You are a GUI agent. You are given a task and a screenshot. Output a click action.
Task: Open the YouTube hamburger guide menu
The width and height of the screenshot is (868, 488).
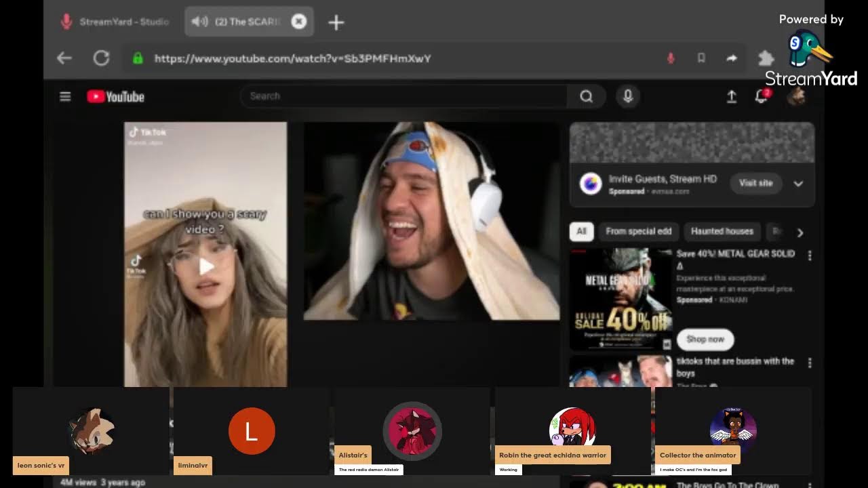65,96
